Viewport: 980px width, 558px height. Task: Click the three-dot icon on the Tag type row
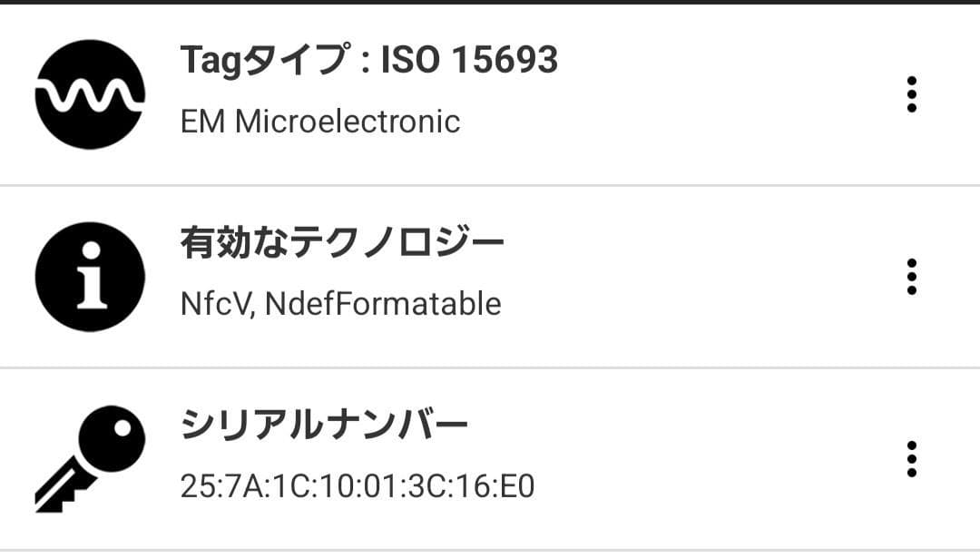click(x=912, y=93)
